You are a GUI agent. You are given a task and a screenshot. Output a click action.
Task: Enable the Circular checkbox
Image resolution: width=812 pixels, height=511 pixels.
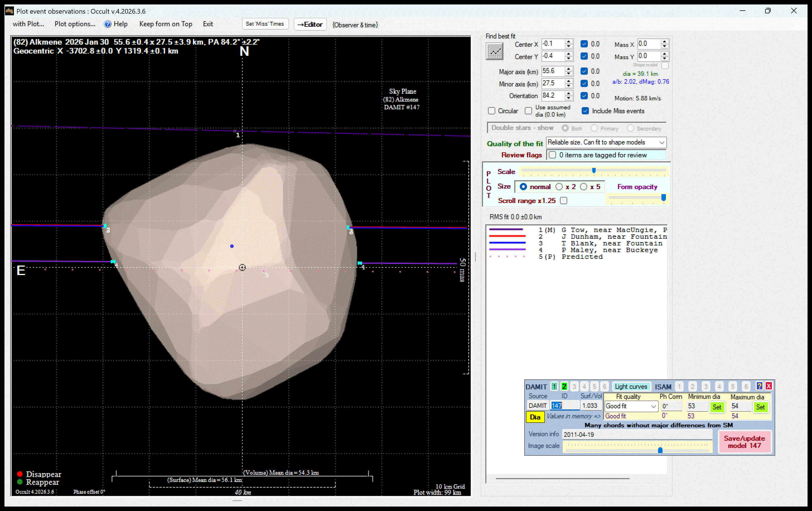492,111
